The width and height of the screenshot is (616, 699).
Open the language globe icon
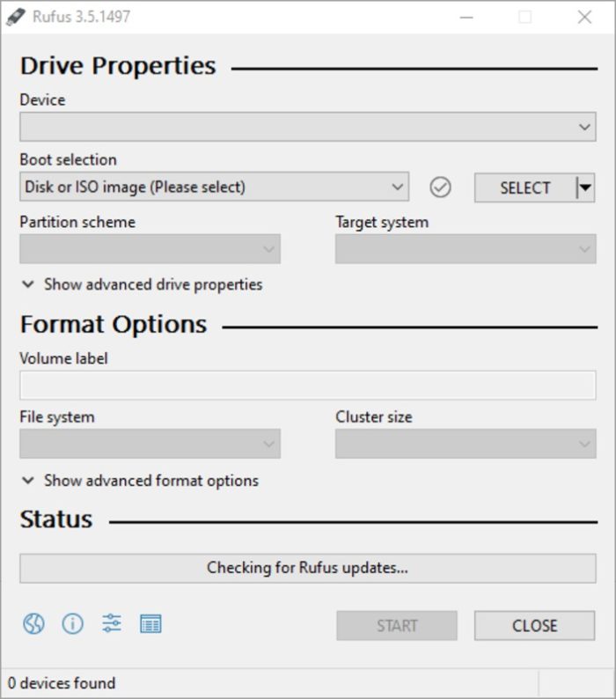(33, 624)
